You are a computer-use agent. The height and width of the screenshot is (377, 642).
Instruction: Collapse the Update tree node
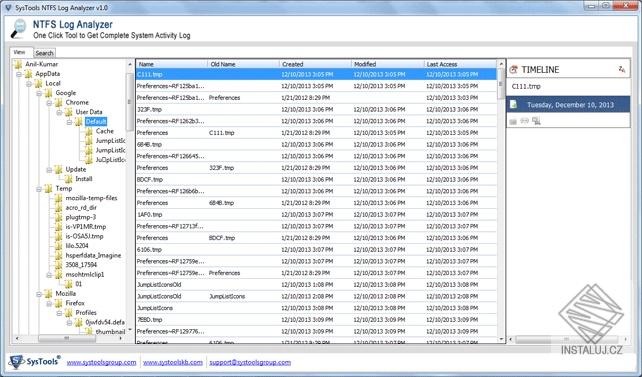coord(49,170)
